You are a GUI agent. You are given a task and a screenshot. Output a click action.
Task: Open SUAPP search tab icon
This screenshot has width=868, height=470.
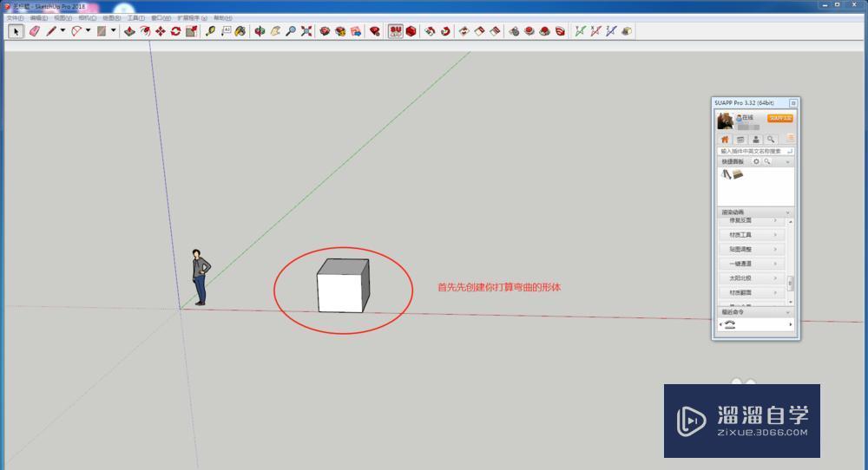coord(771,140)
